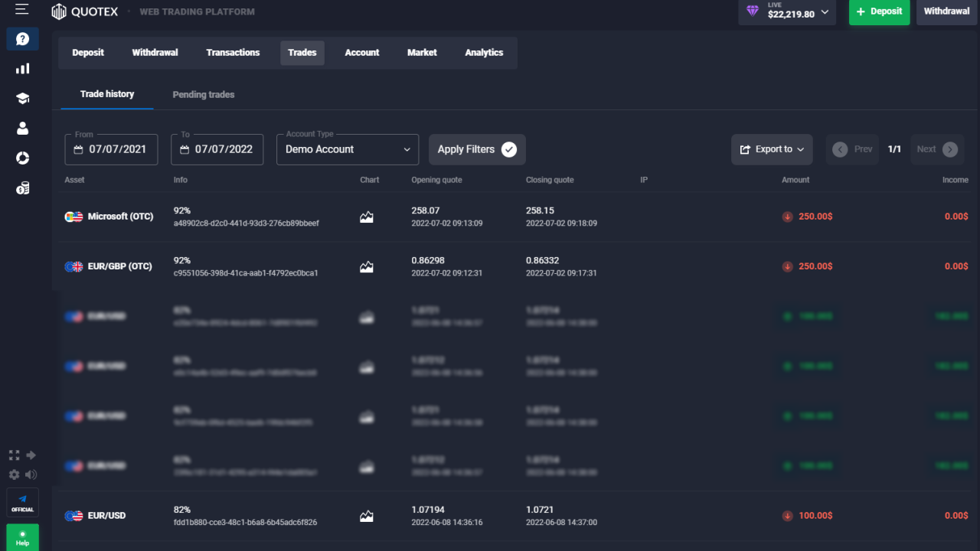Open the green Help button
The height and width of the screenshot is (551, 980).
(x=22, y=537)
